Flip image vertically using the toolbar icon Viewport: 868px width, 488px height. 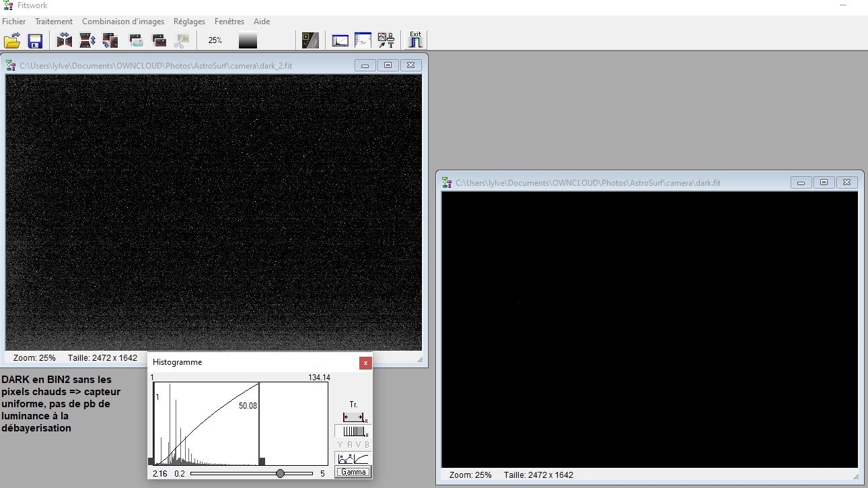87,40
